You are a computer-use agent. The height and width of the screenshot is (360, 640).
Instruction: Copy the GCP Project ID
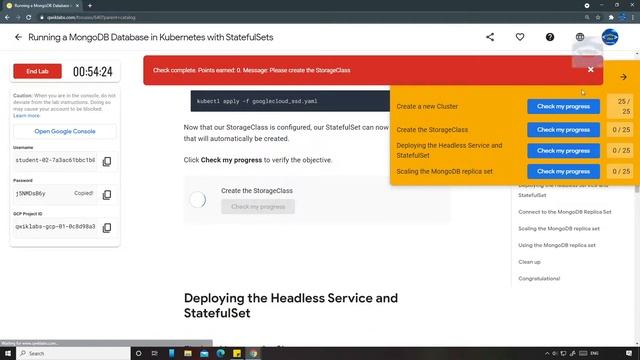pos(107,228)
